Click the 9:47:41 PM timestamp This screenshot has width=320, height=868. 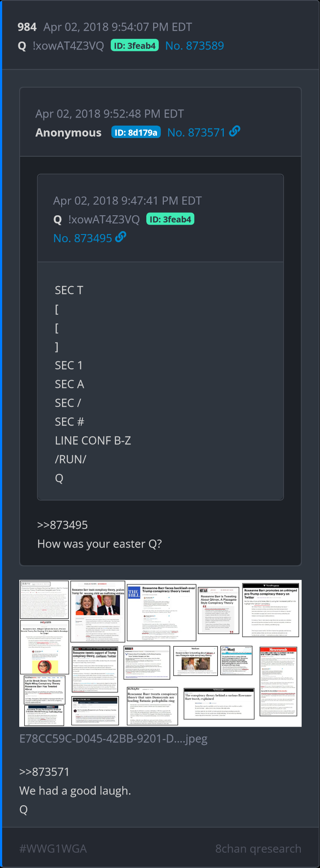(x=127, y=201)
